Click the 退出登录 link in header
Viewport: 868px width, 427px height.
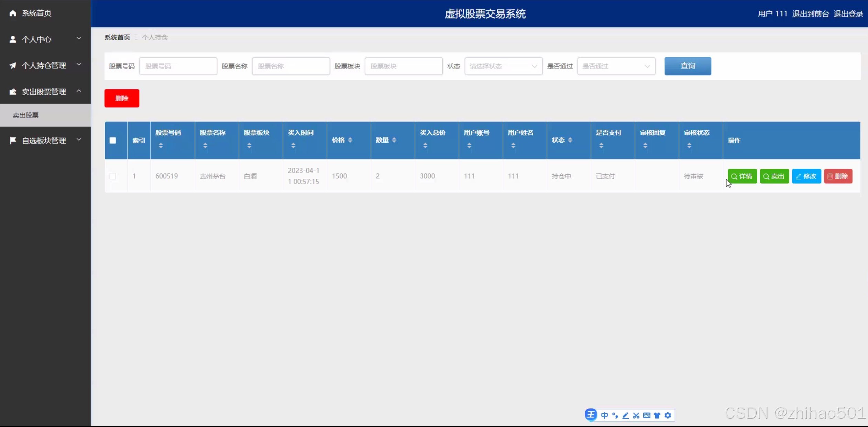848,14
